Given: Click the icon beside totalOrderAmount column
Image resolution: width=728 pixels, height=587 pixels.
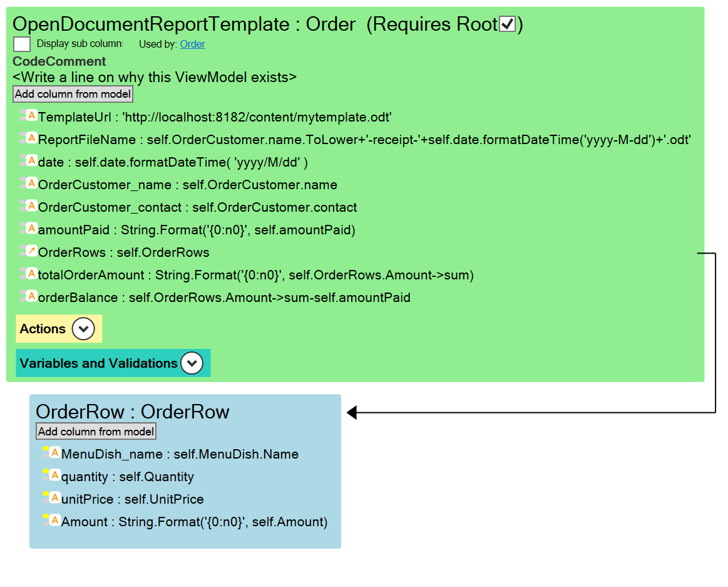Looking at the screenshot, I should [x=31, y=274].
